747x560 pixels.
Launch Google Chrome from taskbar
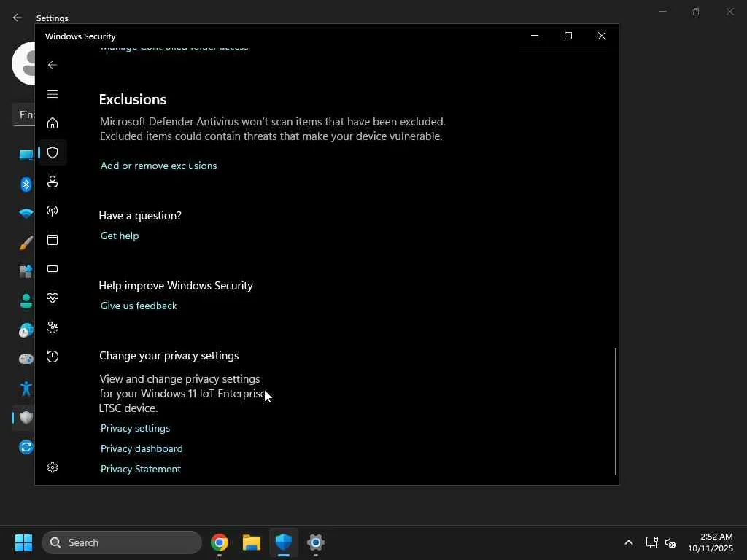[x=220, y=542]
